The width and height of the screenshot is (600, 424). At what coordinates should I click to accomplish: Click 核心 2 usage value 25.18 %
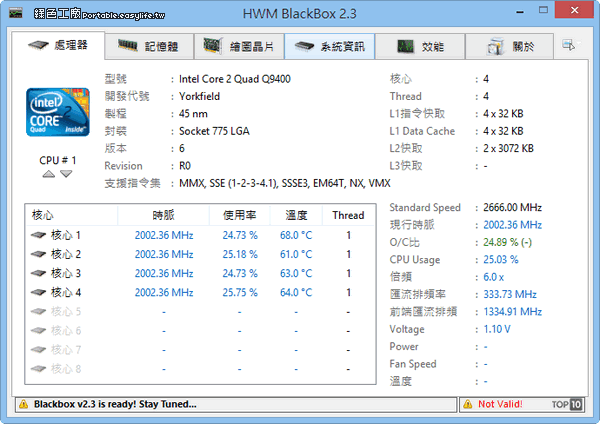[x=240, y=254]
